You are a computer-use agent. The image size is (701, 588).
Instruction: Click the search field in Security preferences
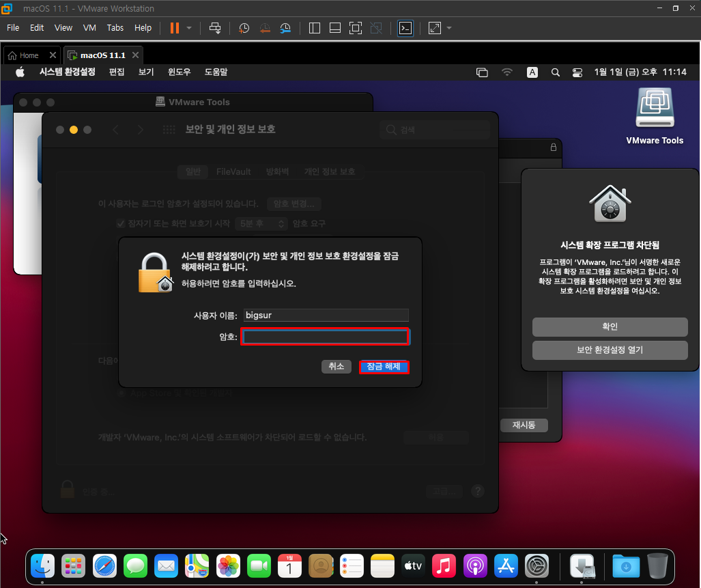[435, 130]
